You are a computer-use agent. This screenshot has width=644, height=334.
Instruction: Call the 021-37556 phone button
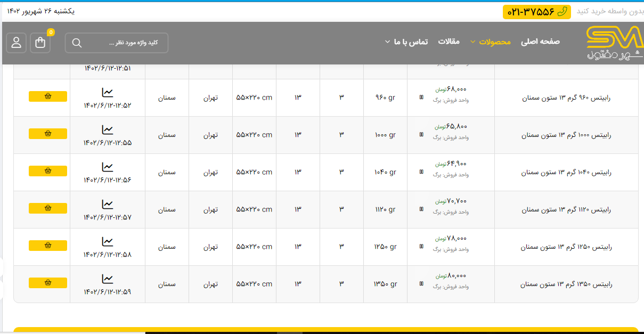[x=536, y=12]
